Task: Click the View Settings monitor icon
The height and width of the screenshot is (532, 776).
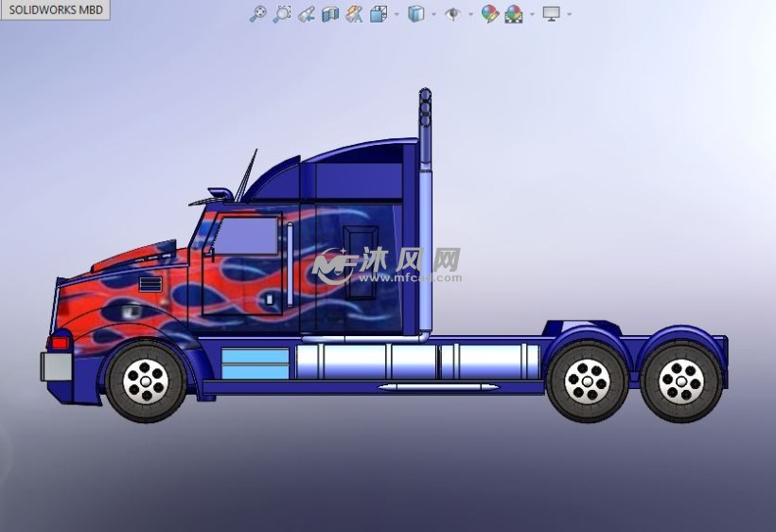Action: pyautogui.click(x=552, y=14)
